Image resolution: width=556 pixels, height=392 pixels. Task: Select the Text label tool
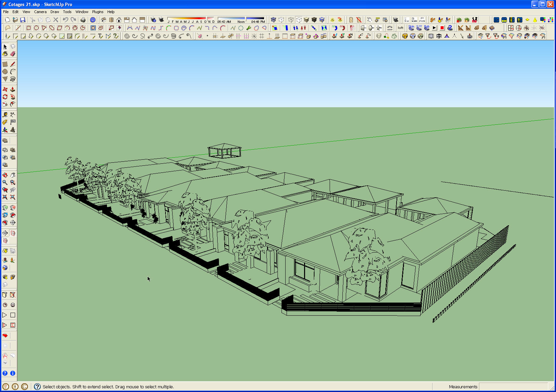point(13,122)
